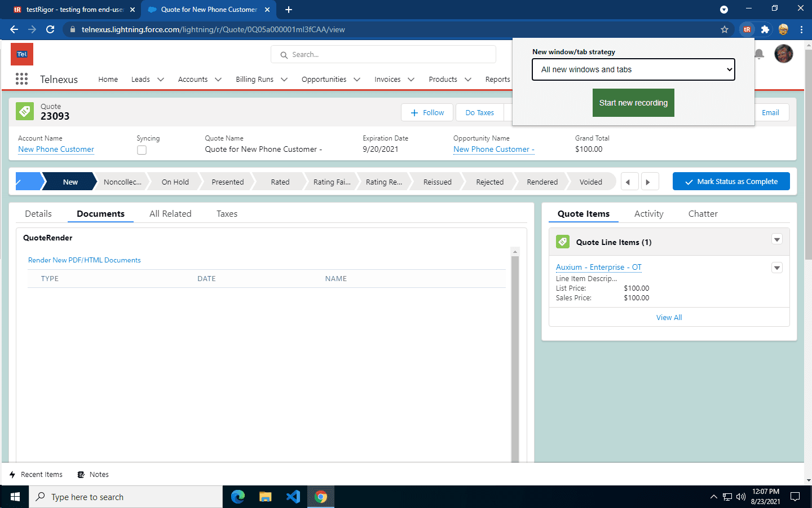The height and width of the screenshot is (508, 812).
Task: Click Mark Status as Complete
Action: coord(731,181)
